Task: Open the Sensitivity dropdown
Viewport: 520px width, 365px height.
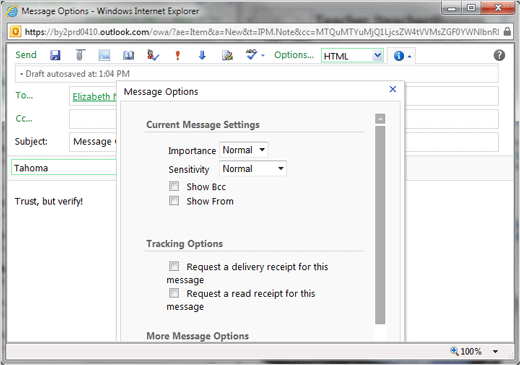Action: pos(253,169)
